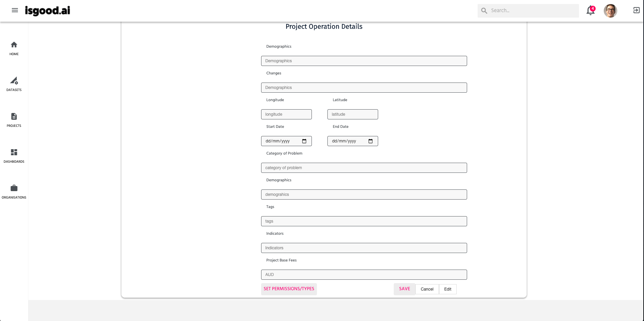Open the user profile avatar
The height and width of the screenshot is (321, 644).
610,11
